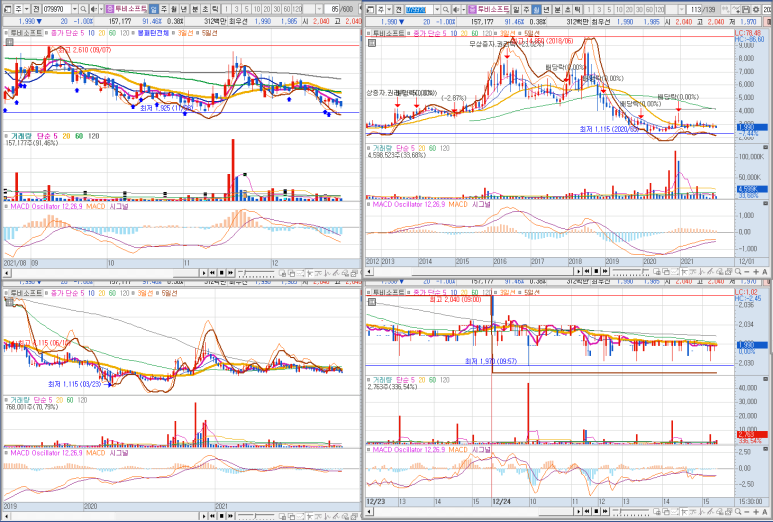This screenshot has height=522, width=773.
Task: Click '전' button in top-right chart toolbar
Action: [398, 9]
